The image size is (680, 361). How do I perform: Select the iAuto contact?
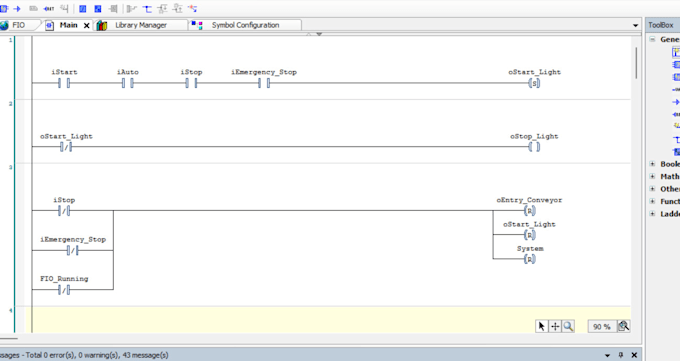coord(128,83)
